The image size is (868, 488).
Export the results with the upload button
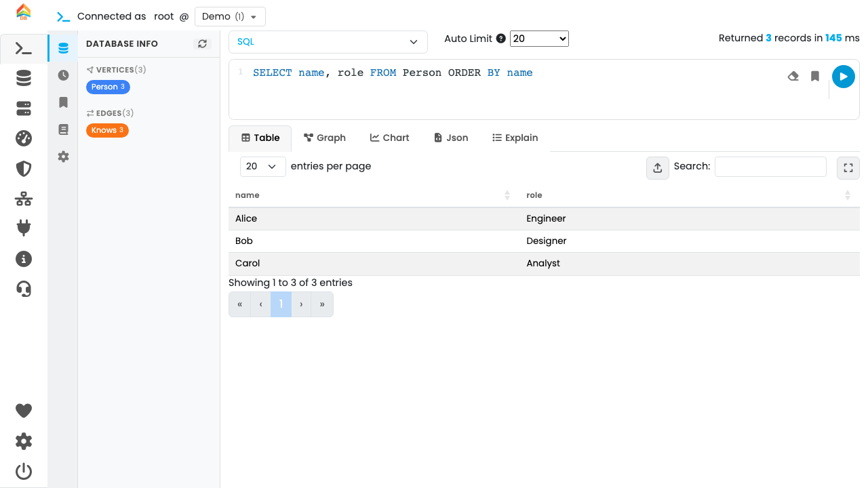click(658, 168)
